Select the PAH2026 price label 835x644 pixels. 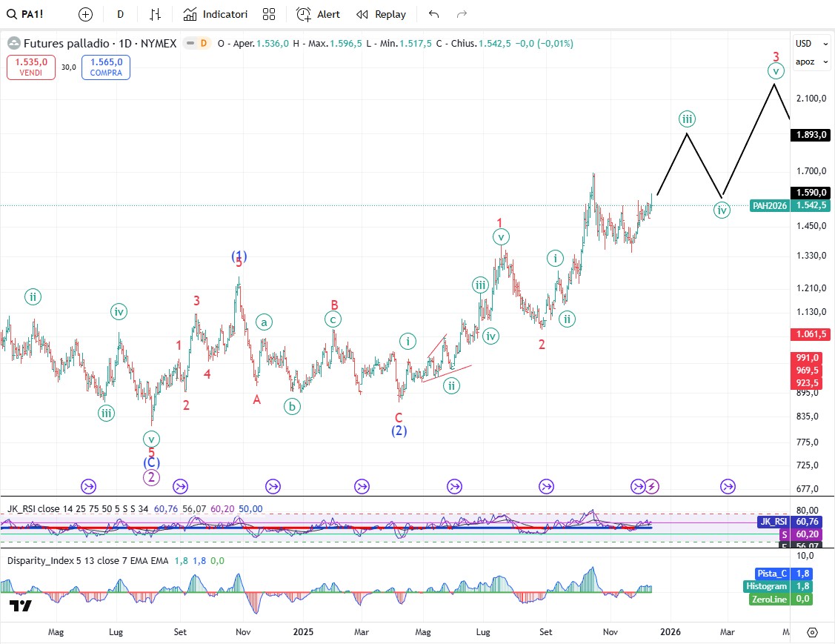click(x=769, y=206)
